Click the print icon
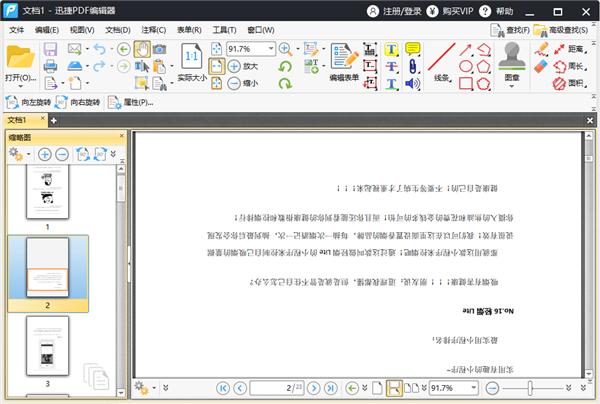The width and height of the screenshot is (600, 404). pyautogui.click(x=50, y=66)
